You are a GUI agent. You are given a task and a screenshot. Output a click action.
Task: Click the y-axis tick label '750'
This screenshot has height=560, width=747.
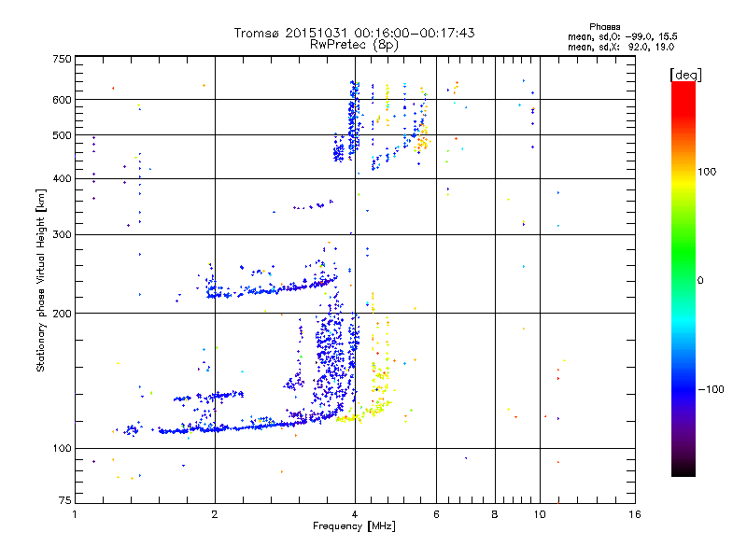pyautogui.click(x=62, y=59)
